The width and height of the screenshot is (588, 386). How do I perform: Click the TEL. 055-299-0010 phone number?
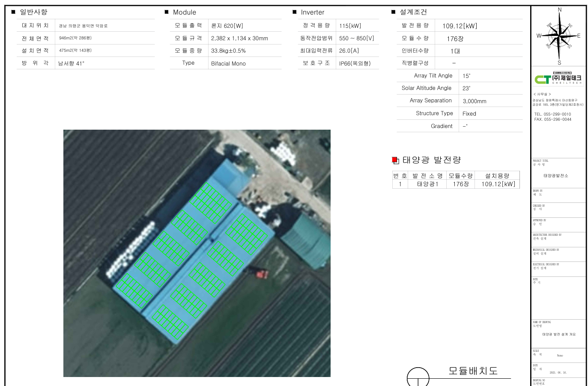tap(552, 114)
